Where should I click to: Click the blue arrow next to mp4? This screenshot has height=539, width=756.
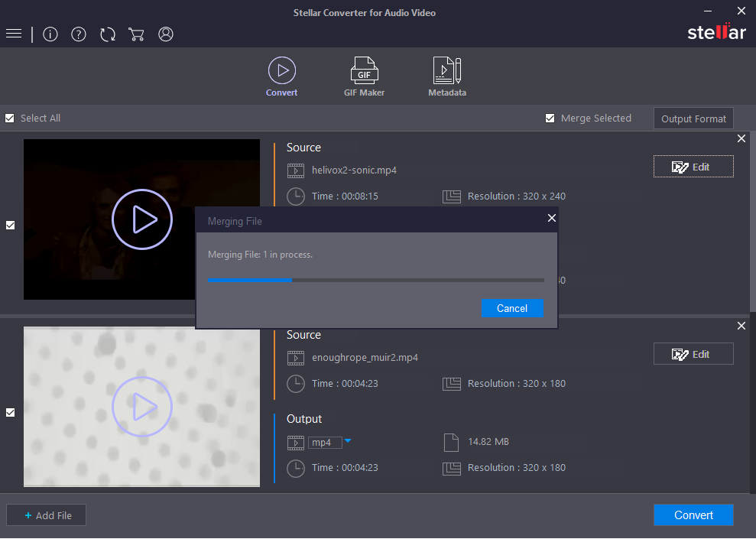[348, 440]
